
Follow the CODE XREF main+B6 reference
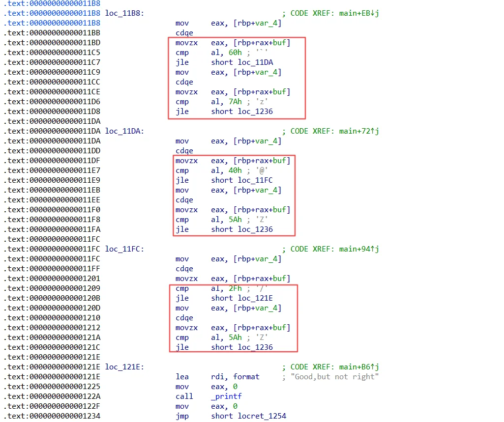(x=359, y=367)
